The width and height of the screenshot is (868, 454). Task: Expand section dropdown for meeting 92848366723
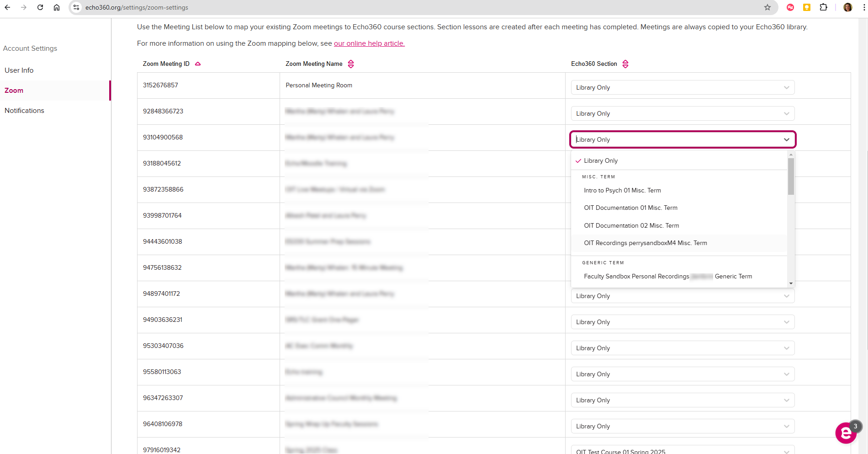(x=683, y=113)
